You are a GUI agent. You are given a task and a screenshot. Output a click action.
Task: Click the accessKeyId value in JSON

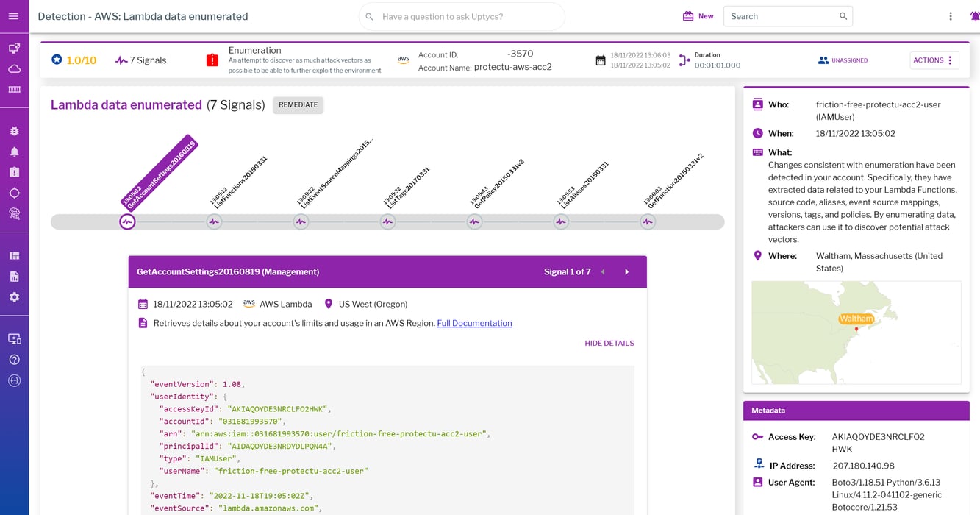277,408
